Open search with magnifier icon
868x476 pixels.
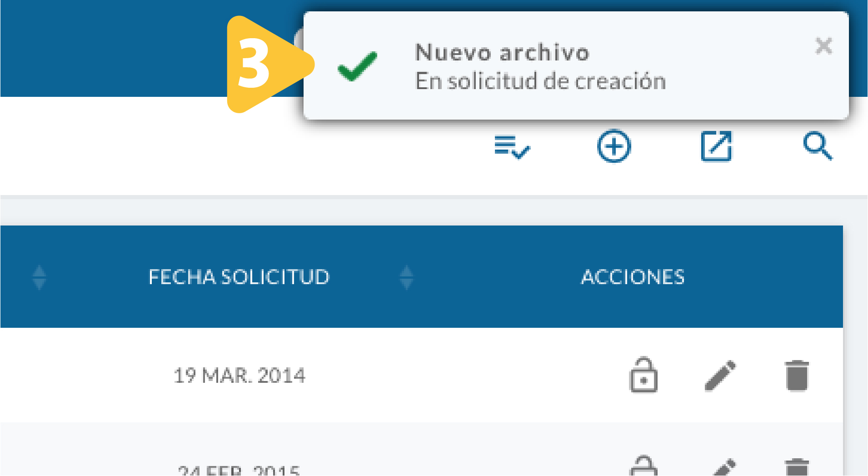[x=818, y=146]
